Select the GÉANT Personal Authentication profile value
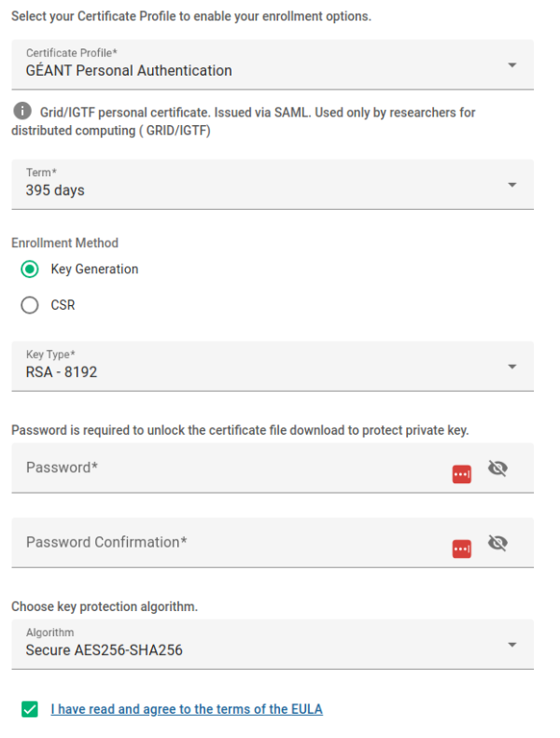The width and height of the screenshot is (560, 738). tap(129, 71)
